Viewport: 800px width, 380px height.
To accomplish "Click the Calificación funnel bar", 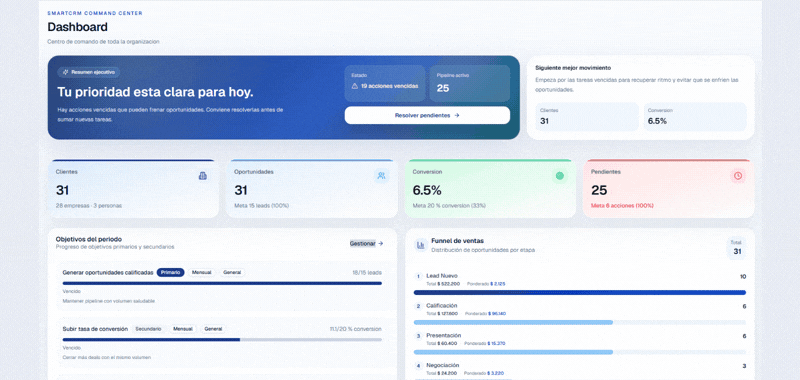I will 580,322.
